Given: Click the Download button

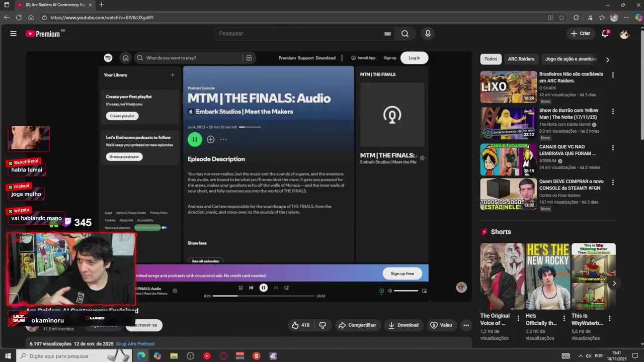Looking at the screenshot, I should [x=403, y=325].
